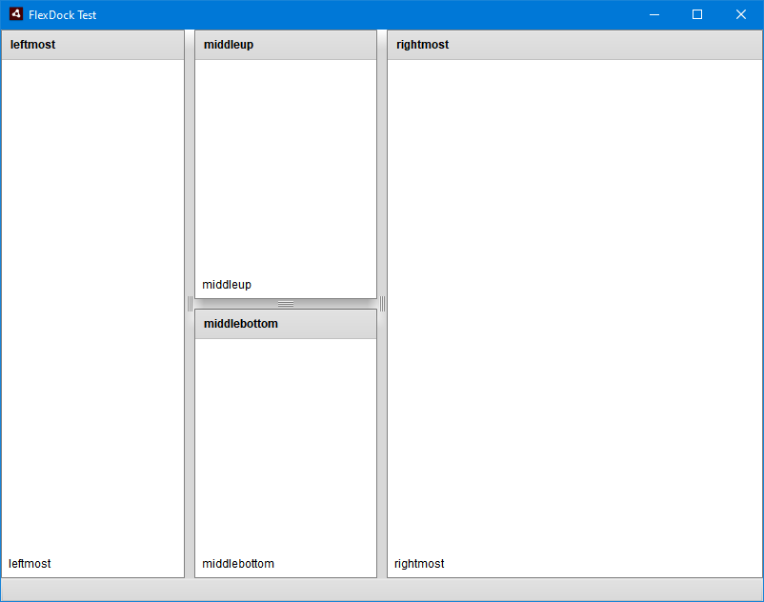This screenshot has height=602, width=764.
Task: Click the horizontal splitter grip between the middleup and middlebottom panels
Action: click(286, 304)
